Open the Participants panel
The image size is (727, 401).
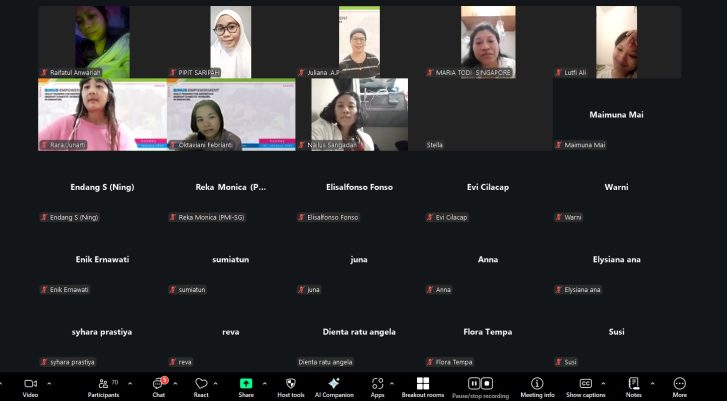point(103,384)
